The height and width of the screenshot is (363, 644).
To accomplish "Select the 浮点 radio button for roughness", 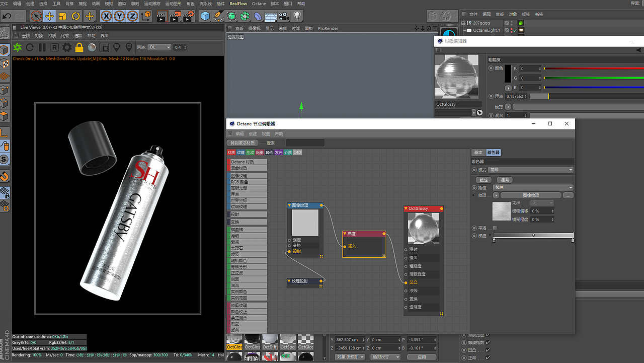I will (x=491, y=95).
